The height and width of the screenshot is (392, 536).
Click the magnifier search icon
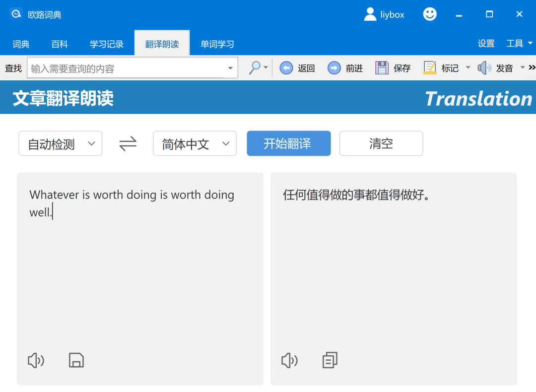tap(255, 68)
